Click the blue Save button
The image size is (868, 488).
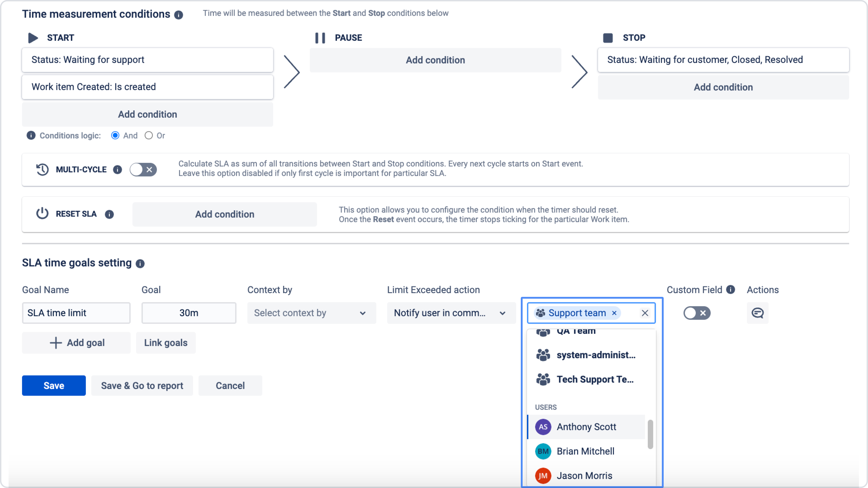(x=54, y=386)
